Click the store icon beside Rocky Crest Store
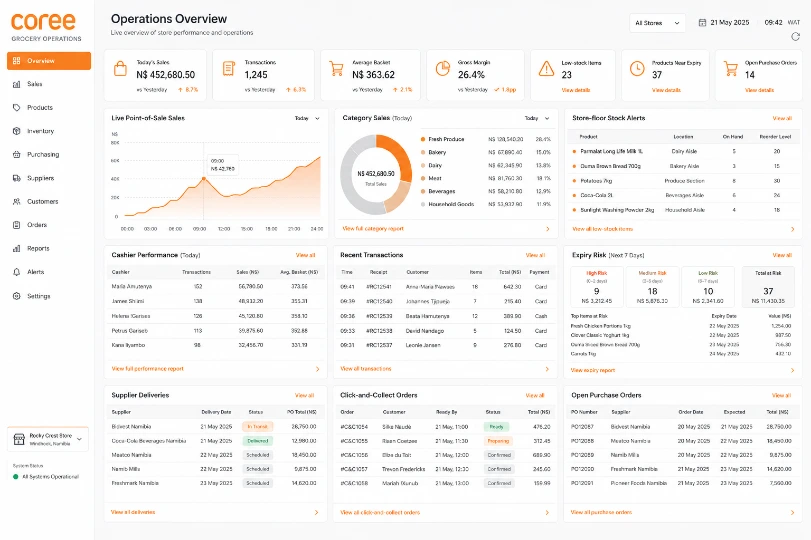The width and height of the screenshot is (811, 540). [19, 439]
